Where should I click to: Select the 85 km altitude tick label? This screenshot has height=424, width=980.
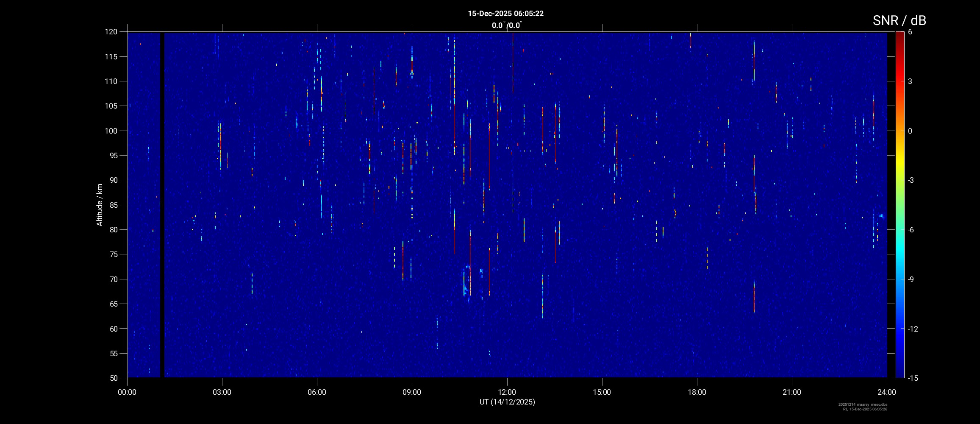coord(112,205)
